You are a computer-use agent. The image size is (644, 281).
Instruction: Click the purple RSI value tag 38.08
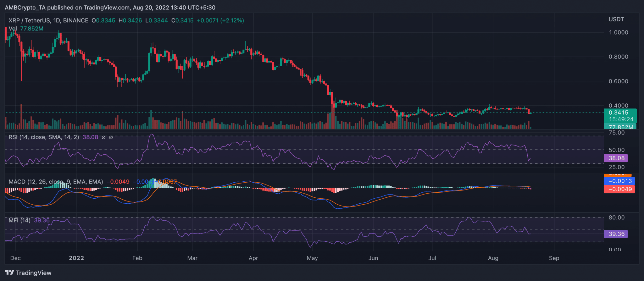(x=616, y=158)
